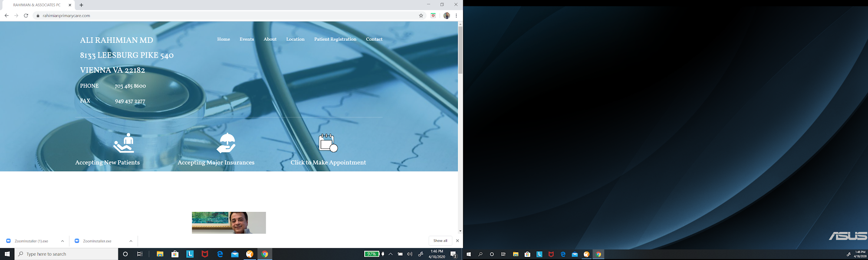Click the Accepting Major Insurances umbrella icon

(x=226, y=143)
